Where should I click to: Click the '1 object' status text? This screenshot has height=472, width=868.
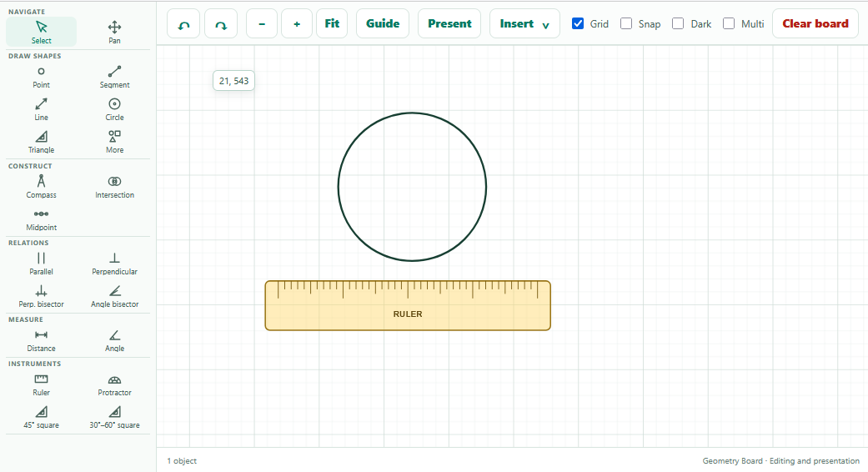tap(182, 461)
